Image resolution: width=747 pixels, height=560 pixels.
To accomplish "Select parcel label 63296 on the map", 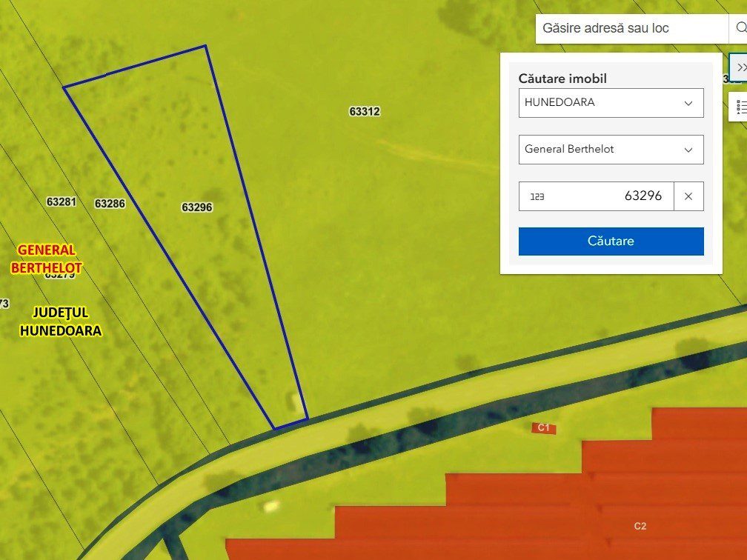I will tap(197, 207).
